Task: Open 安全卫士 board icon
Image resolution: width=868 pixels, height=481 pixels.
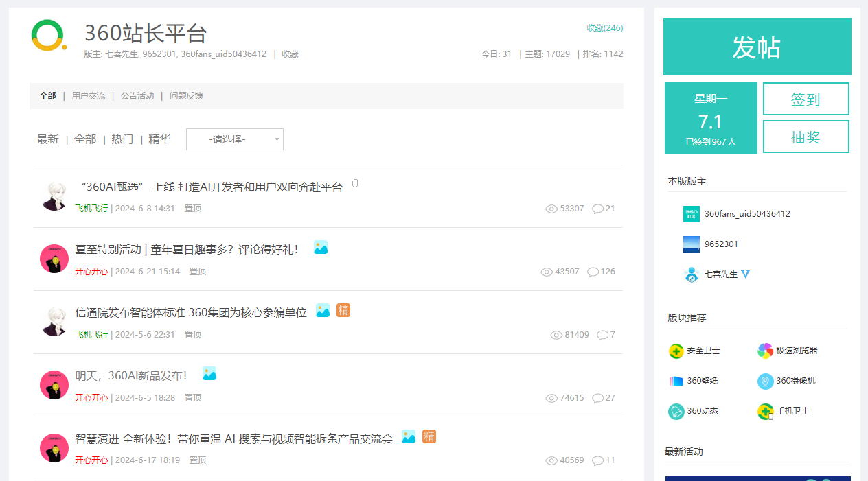Action: pos(676,351)
